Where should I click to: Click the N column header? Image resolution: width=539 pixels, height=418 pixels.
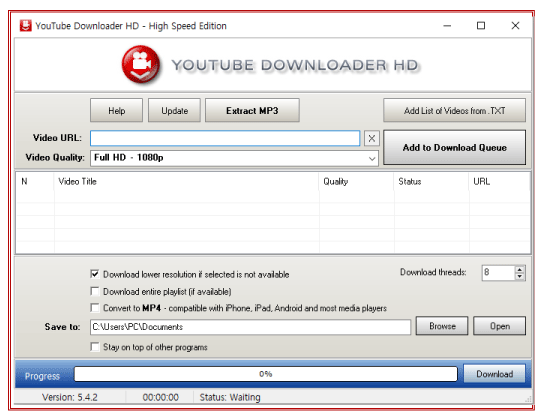click(x=35, y=181)
